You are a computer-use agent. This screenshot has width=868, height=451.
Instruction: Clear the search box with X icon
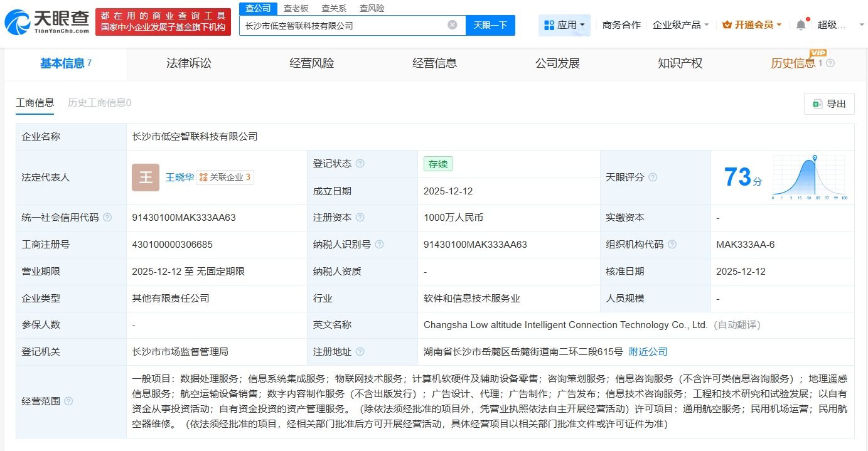(452, 25)
